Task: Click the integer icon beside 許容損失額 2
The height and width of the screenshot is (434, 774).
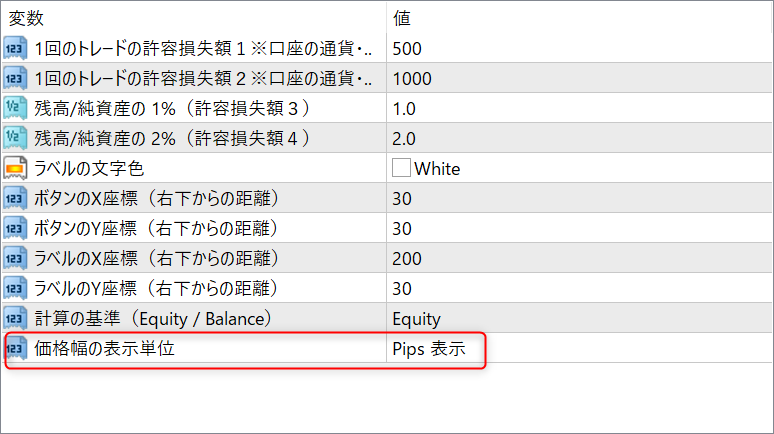Action: point(15,78)
